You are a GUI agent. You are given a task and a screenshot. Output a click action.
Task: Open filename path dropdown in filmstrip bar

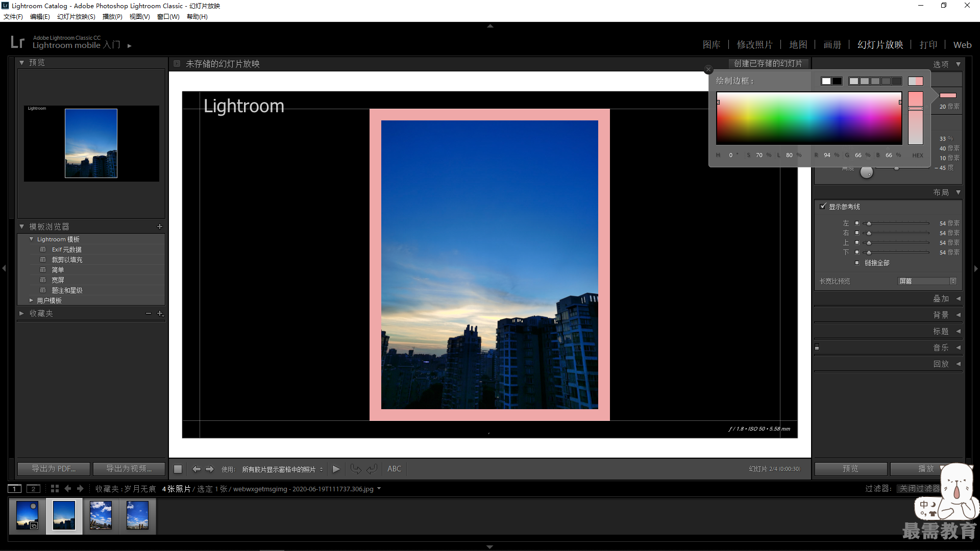coord(379,489)
